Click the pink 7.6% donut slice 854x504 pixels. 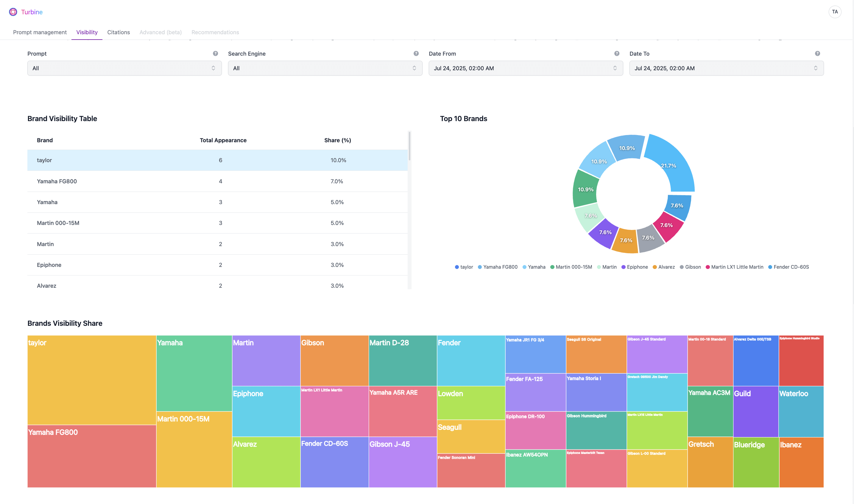click(x=668, y=226)
